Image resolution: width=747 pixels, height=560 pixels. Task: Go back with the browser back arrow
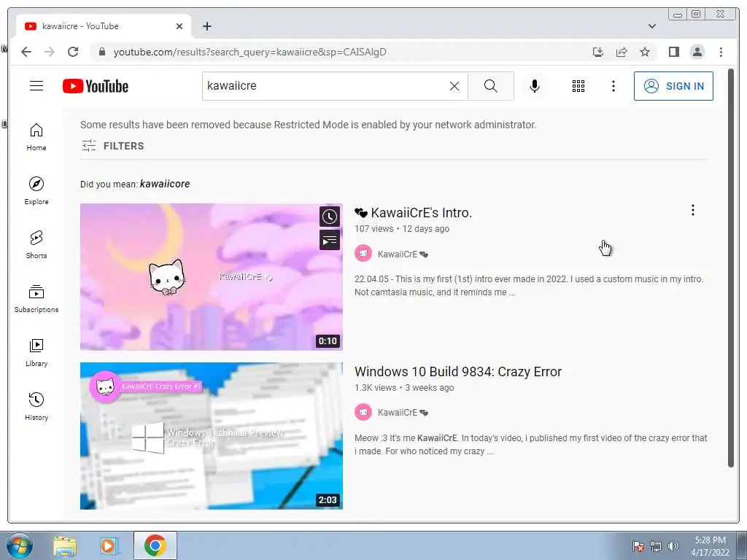coord(26,52)
